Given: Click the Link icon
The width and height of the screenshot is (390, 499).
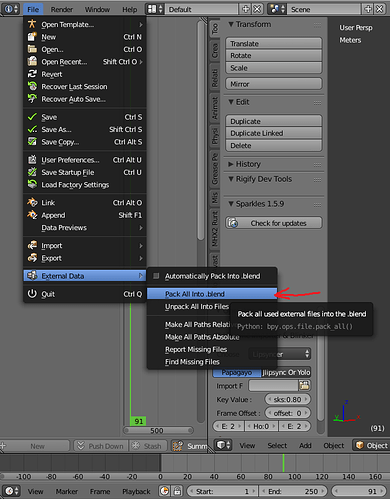Looking at the screenshot, I should point(32,202).
